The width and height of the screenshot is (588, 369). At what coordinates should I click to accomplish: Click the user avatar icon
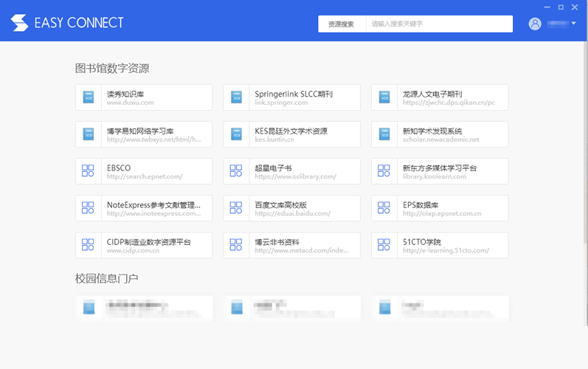click(x=535, y=24)
